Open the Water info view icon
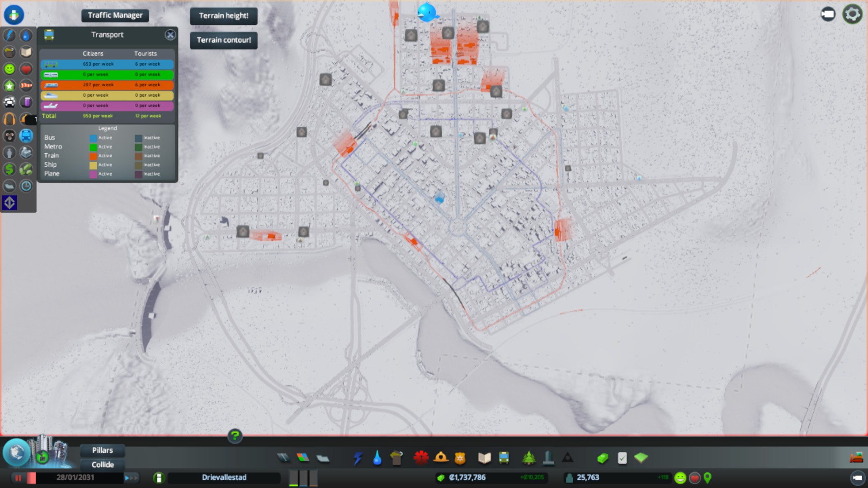The height and width of the screenshot is (488, 868). 26,35
